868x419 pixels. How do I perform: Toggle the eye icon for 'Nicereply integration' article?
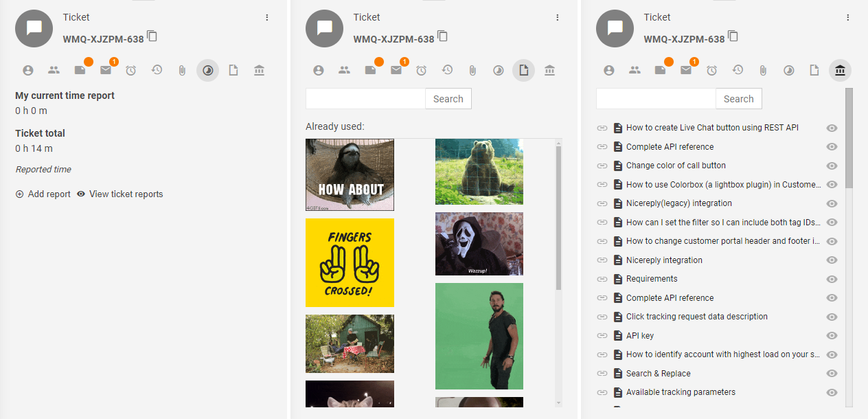[832, 260]
